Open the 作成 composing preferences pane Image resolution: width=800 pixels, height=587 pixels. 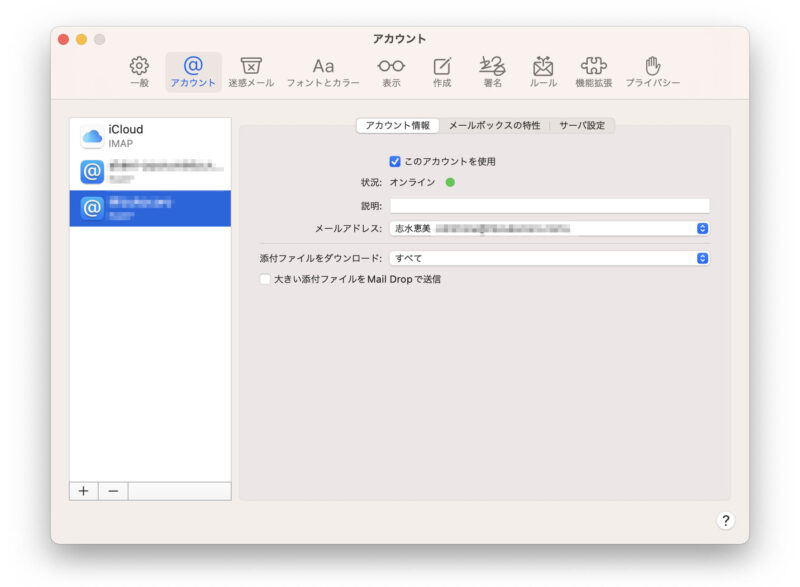click(442, 72)
